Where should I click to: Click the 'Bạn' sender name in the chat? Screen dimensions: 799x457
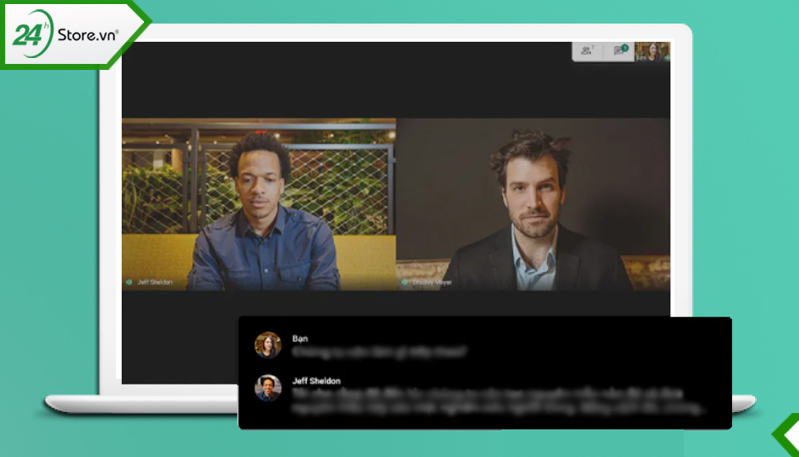[300, 338]
